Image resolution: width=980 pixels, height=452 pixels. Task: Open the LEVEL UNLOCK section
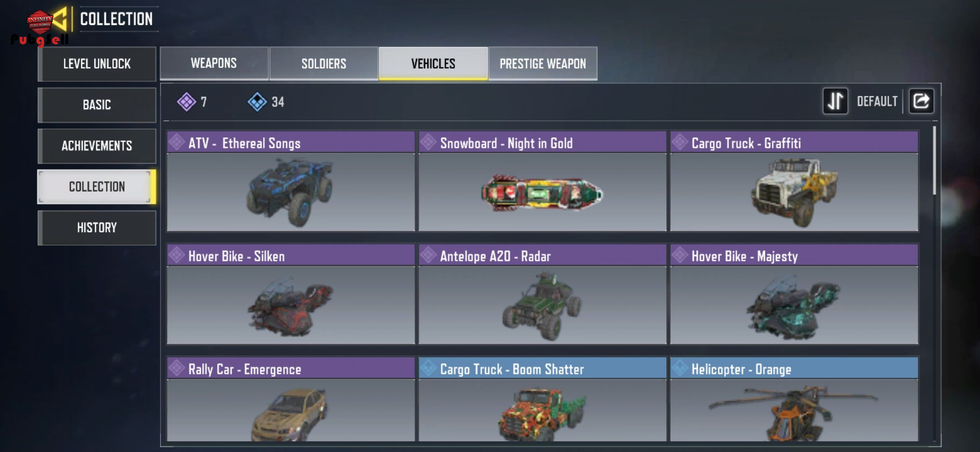click(x=97, y=64)
